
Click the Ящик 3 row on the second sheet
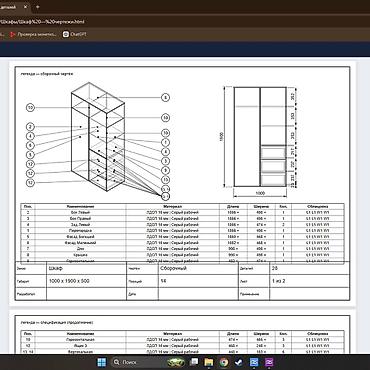[182, 346]
